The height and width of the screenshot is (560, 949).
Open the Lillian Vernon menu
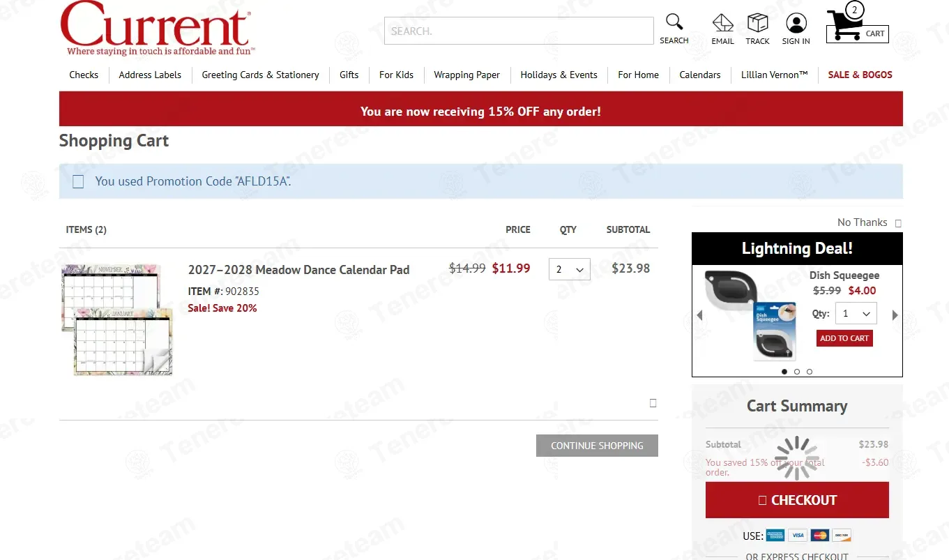[x=774, y=75]
